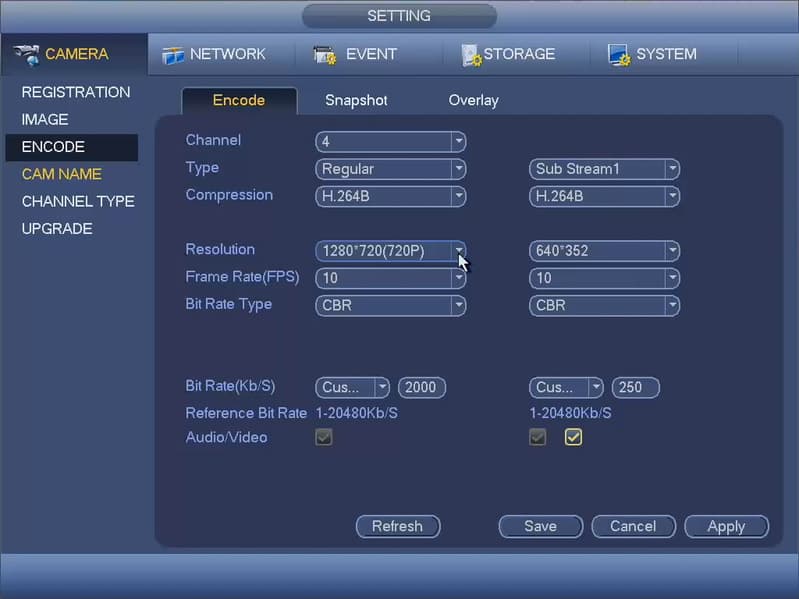This screenshot has height=599, width=799.
Task: Open the SYSTEM top menu
Action: pyautogui.click(x=666, y=54)
